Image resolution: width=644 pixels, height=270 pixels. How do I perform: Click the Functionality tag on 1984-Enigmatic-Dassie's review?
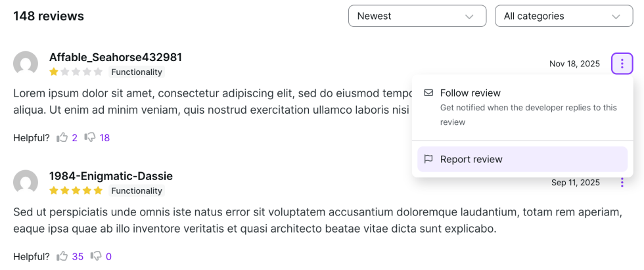[x=137, y=191]
